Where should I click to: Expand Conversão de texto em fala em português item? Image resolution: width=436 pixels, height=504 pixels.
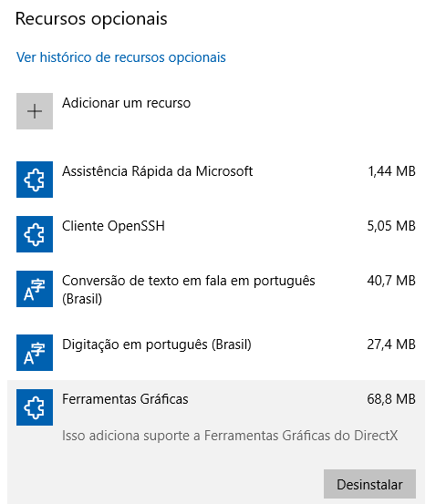pyautogui.click(x=216, y=289)
